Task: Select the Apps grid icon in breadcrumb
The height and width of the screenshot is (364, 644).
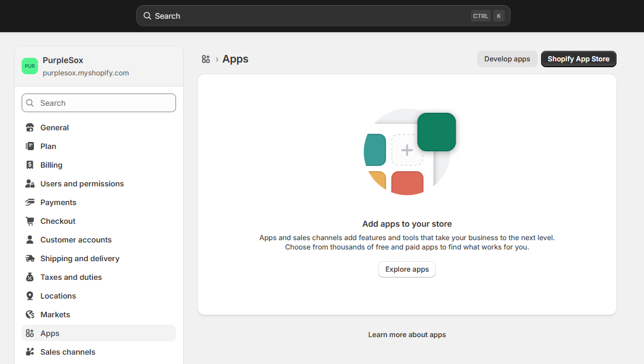Action: [205, 58]
